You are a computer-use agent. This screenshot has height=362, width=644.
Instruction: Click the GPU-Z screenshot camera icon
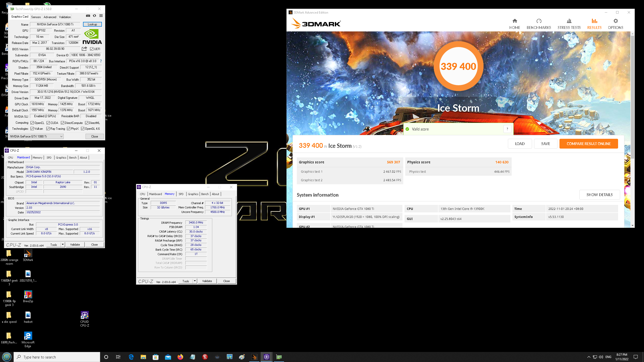click(x=88, y=16)
